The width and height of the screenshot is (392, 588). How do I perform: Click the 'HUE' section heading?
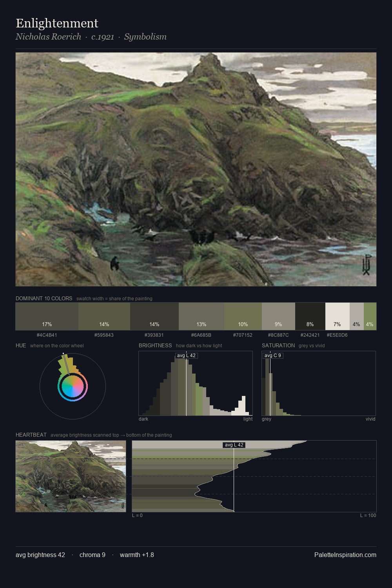pyautogui.click(x=21, y=345)
